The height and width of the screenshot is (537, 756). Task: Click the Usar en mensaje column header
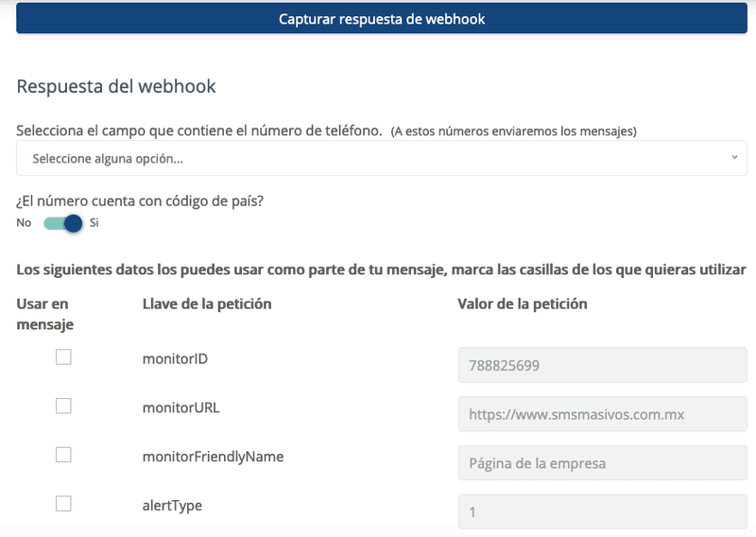coord(44,314)
